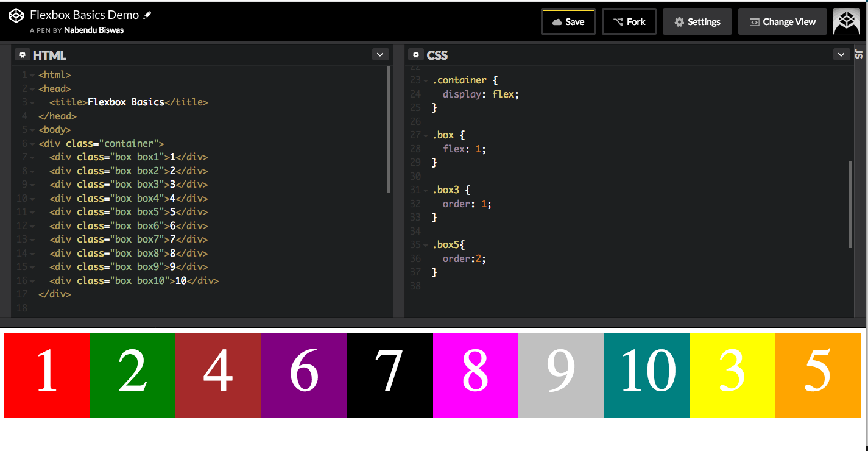Open CSS editor settings gear

(x=416, y=55)
